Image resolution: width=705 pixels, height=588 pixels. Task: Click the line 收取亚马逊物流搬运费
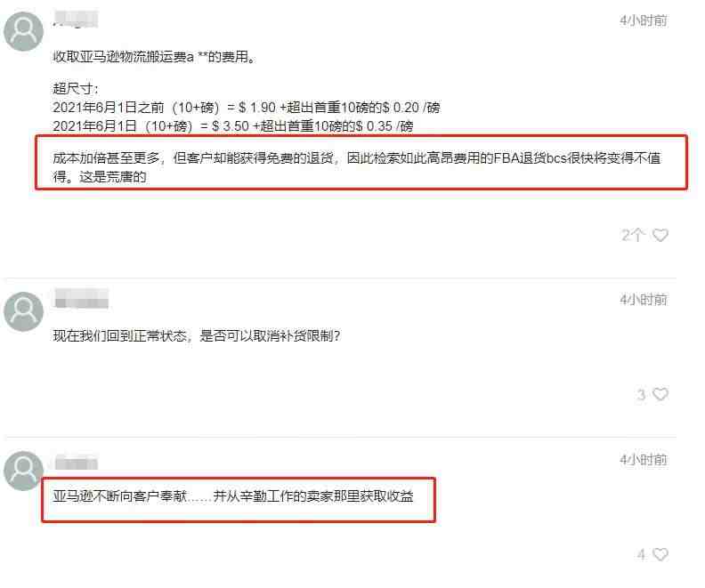154,57
